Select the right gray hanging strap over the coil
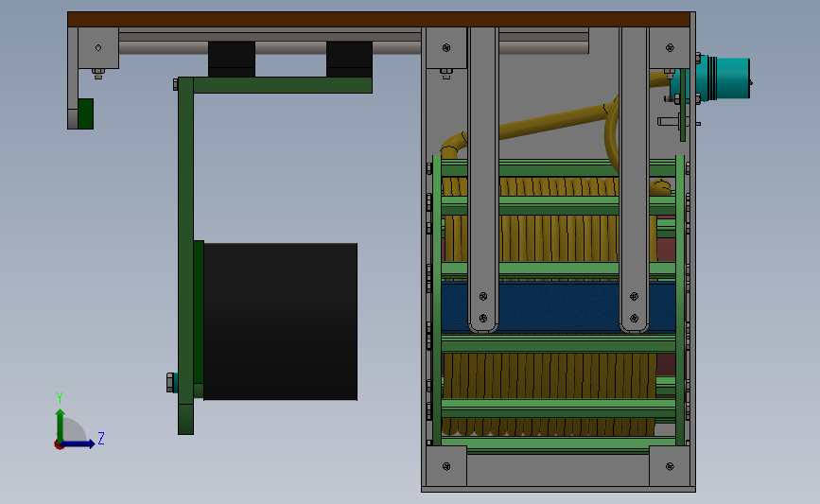Screen dimensions: 820x504 634,178
